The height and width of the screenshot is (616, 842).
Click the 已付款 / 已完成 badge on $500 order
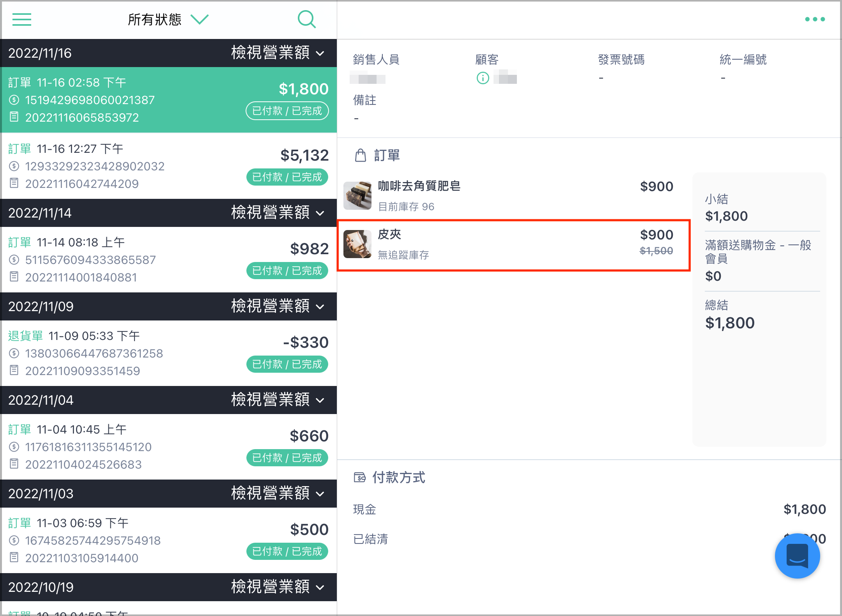[287, 551]
